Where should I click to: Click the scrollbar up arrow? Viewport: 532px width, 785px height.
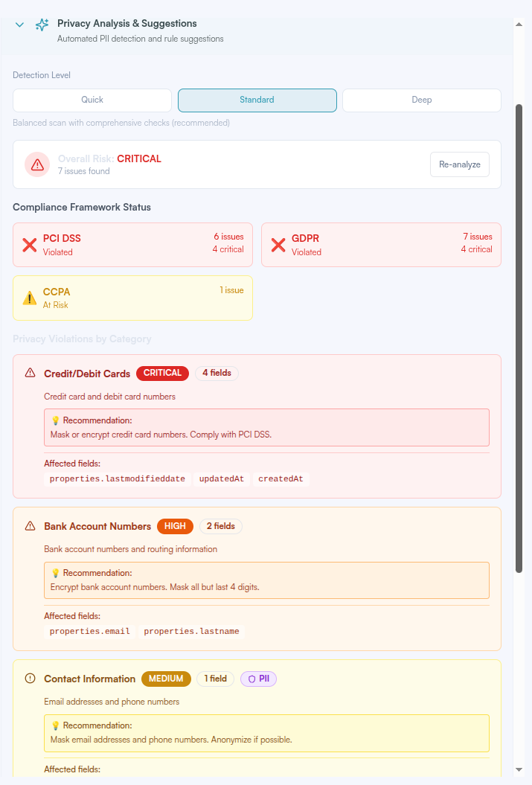click(519, 24)
